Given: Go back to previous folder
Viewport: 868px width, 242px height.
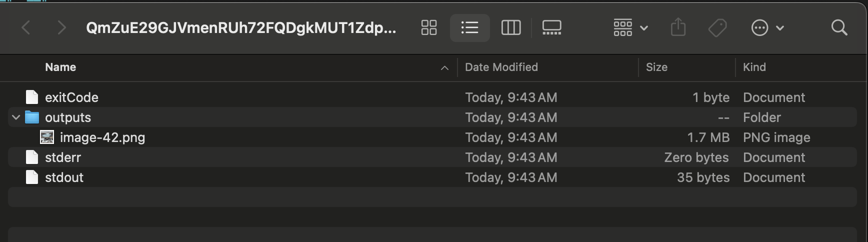Looking at the screenshot, I should tap(26, 27).
